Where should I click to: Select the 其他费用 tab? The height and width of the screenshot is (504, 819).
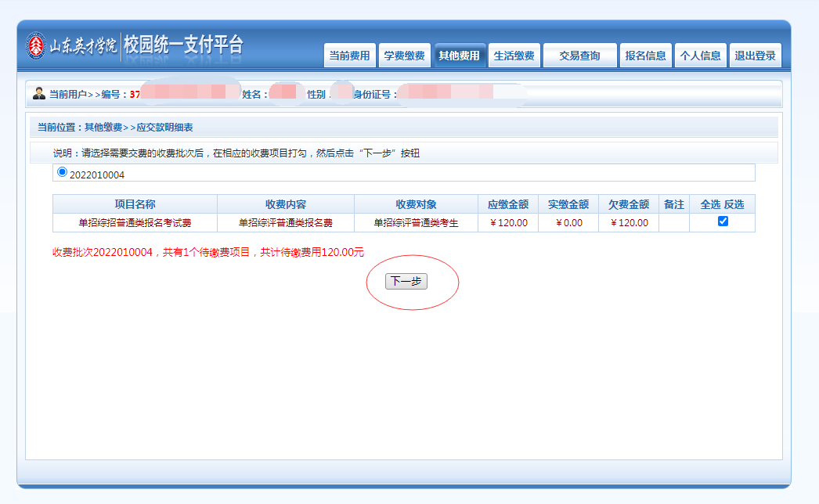point(459,56)
